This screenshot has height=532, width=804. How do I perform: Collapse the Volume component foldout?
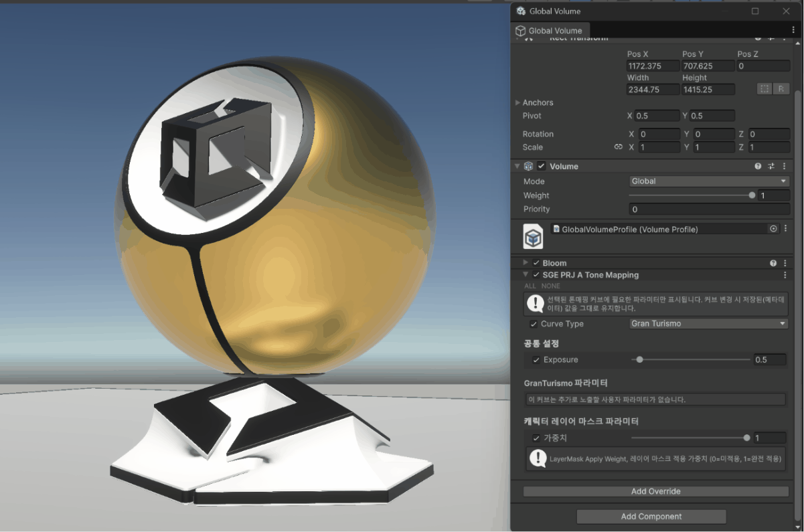coord(517,166)
